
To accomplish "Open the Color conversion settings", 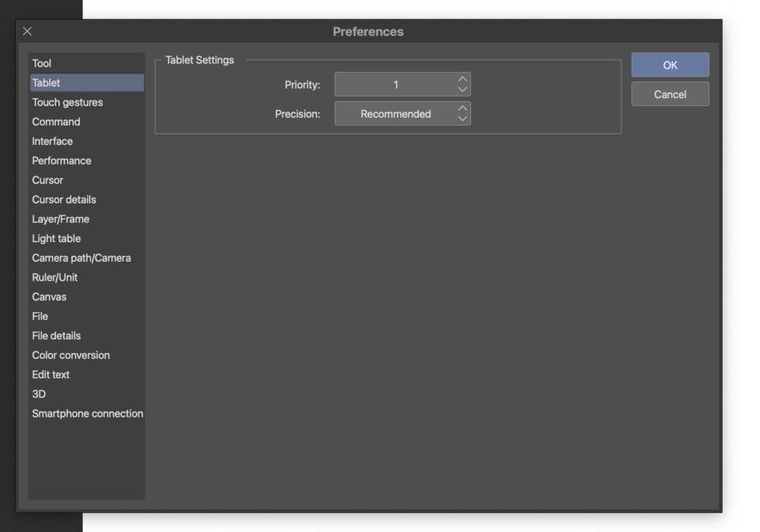I will point(70,355).
